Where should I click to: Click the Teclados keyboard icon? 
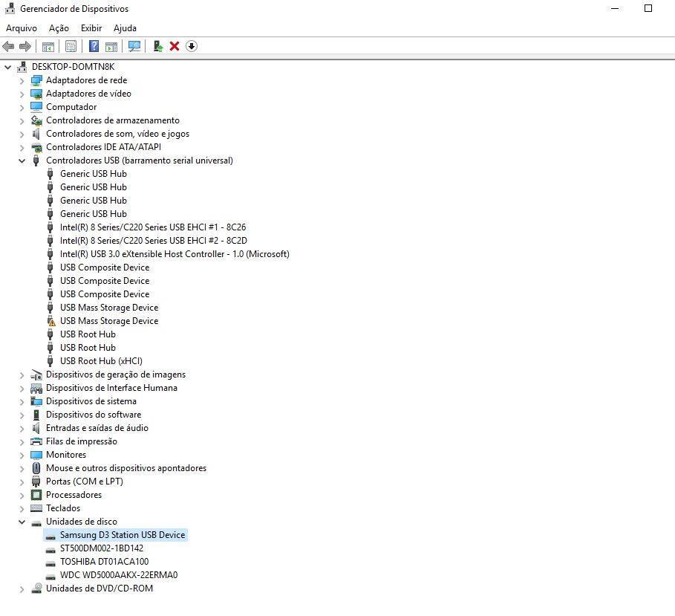click(x=36, y=508)
